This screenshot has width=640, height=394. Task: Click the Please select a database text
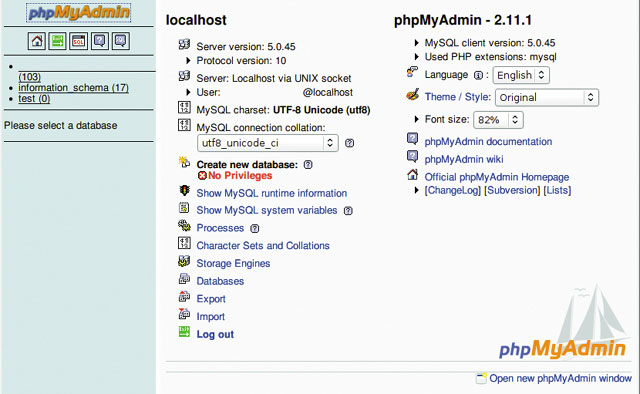point(60,125)
